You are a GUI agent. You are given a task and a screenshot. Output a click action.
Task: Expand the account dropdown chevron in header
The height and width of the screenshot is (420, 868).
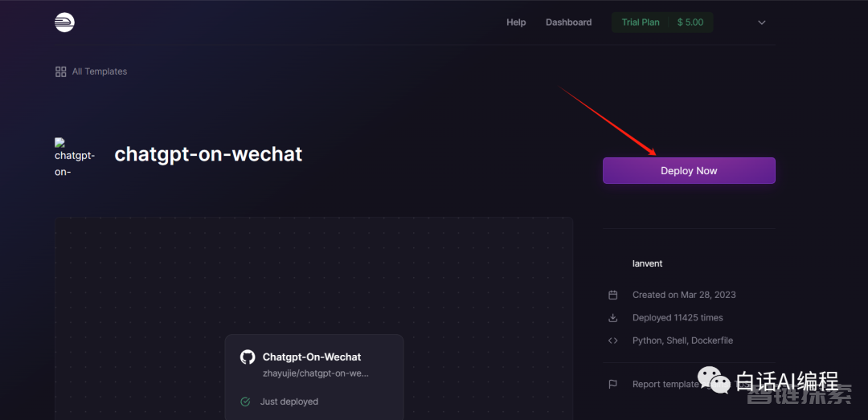click(762, 22)
